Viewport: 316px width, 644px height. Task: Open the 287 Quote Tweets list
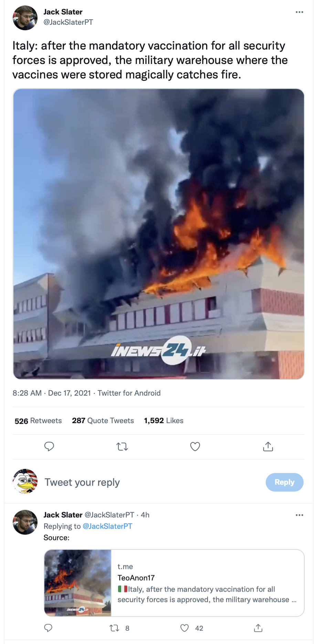tap(103, 421)
